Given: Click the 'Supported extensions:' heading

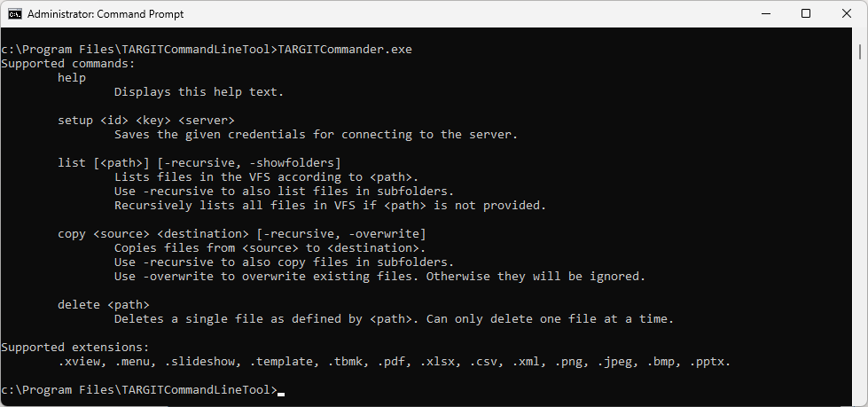Looking at the screenshot, I should 75,348.
